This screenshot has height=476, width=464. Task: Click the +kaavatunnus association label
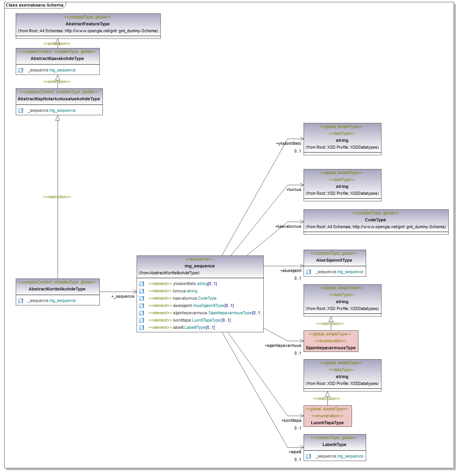(x=288, y=227)
